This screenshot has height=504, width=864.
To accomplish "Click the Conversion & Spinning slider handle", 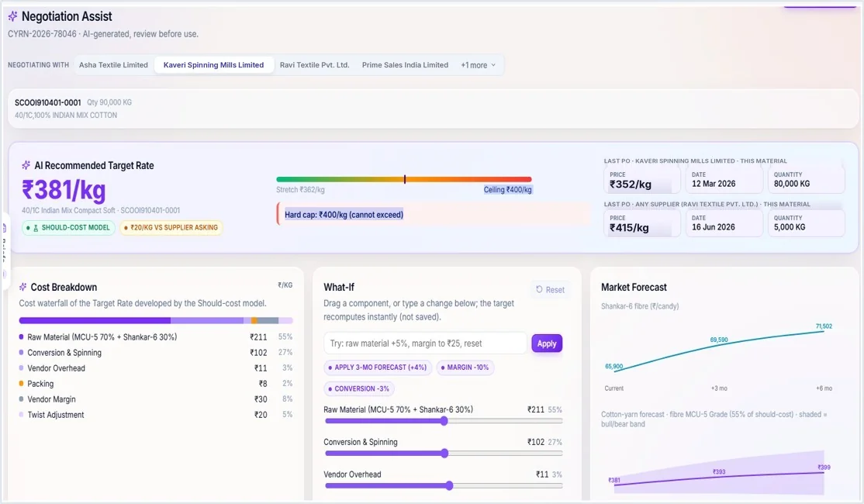I will pyautogui.click(x=444, y=454).
